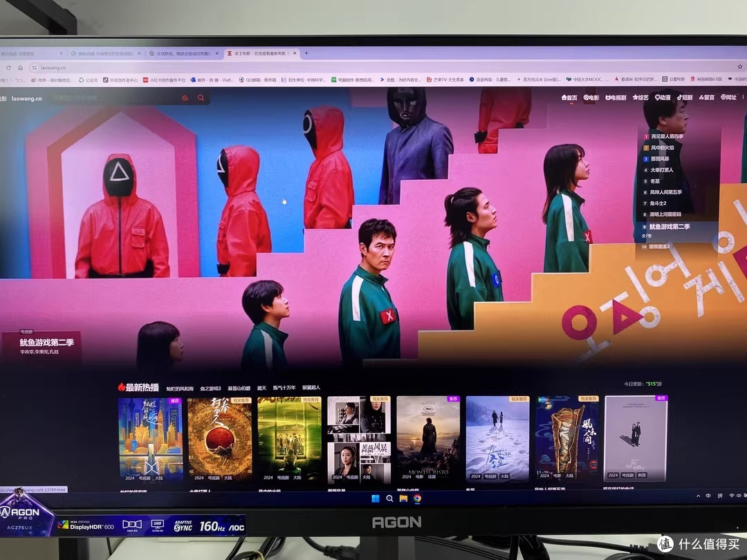747x560 pixels.
Task: Close the 在线影视 tab
Action: pyautogui.click(x=216, y=53)
